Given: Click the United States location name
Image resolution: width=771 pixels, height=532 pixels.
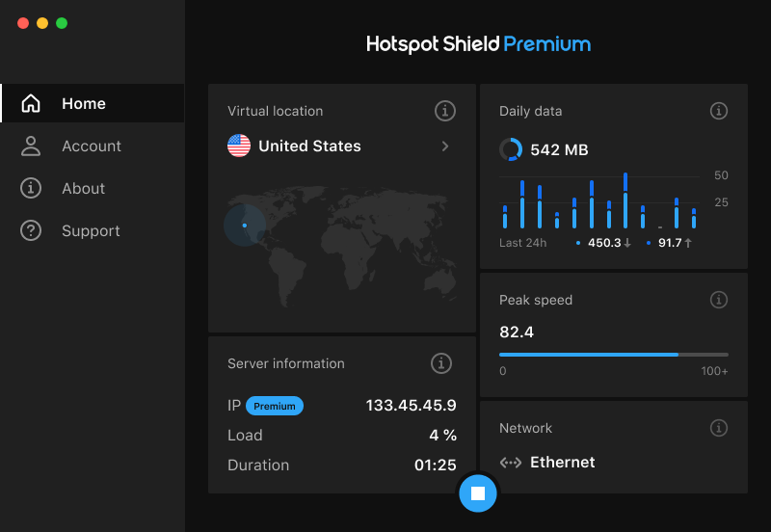Looking at the screenshot, I should coord(309,146).
